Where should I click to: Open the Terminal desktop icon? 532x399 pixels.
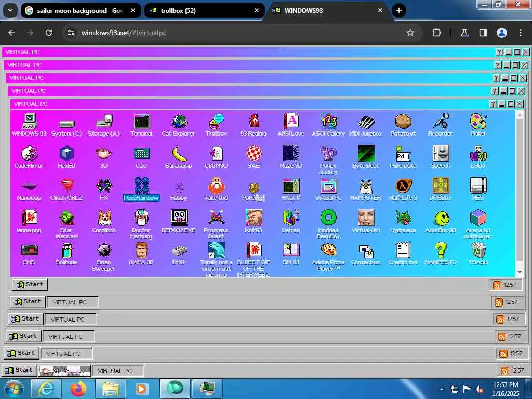(x=141, y=125)
